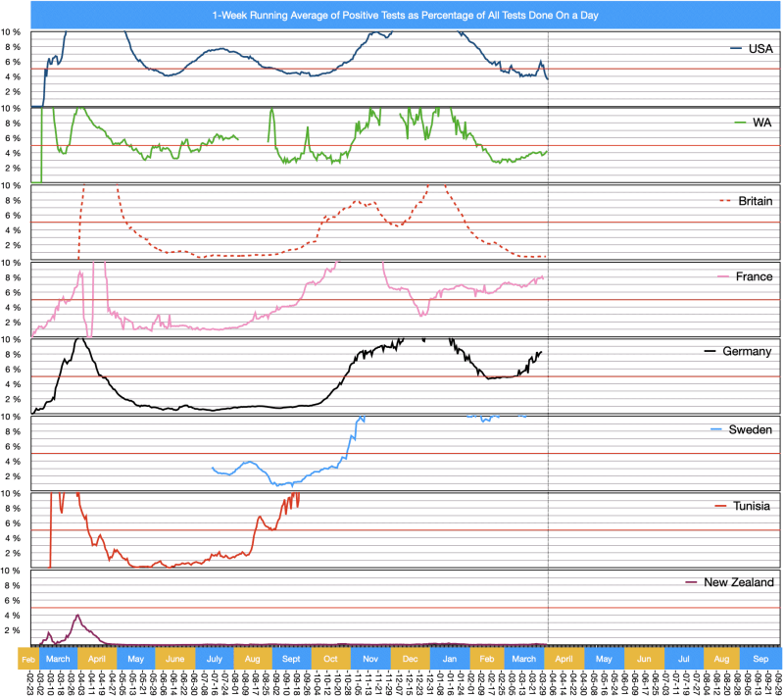Click the black Germany line swatch
This screenshot has width=784, height=696.
click(x=716, y=352)
